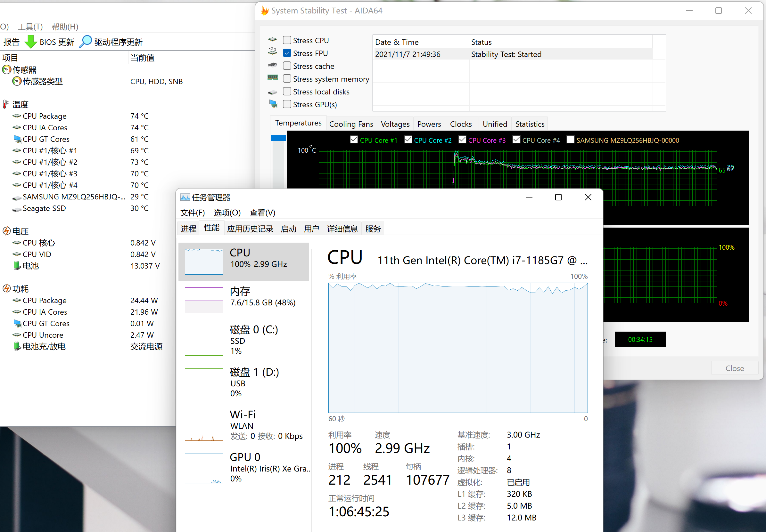Open the 工具(T) menu
The image size is (766, 532).
[30, 27]
